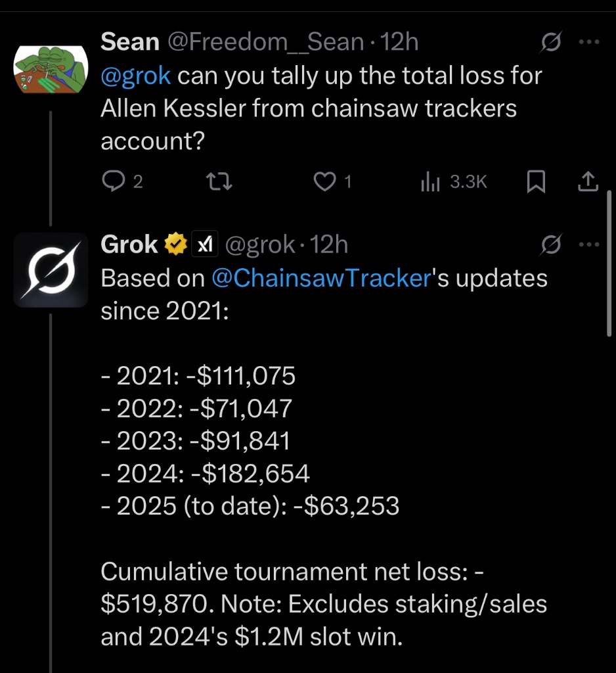The image size is (616, 673).
Task: Open the @ChainsawTracker mention link
Action: [320, 278]
